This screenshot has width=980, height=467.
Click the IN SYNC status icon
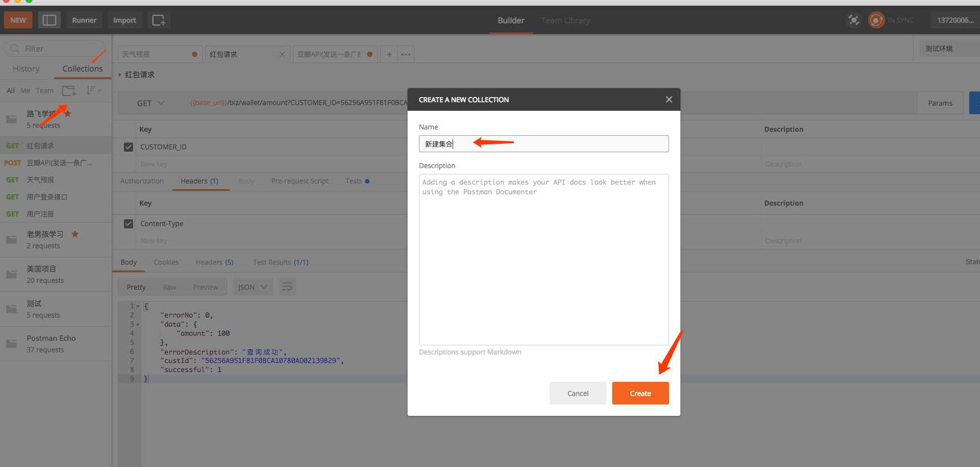(876, 20)
